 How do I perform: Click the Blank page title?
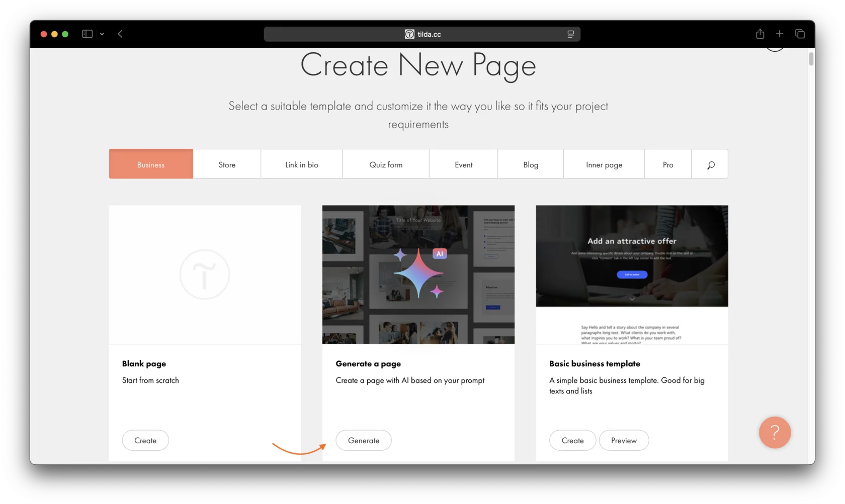[144, 363]
